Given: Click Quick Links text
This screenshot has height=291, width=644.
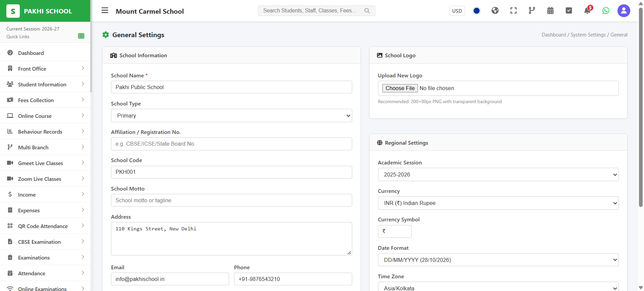Looking at the screenshot, I should [18, 37].
